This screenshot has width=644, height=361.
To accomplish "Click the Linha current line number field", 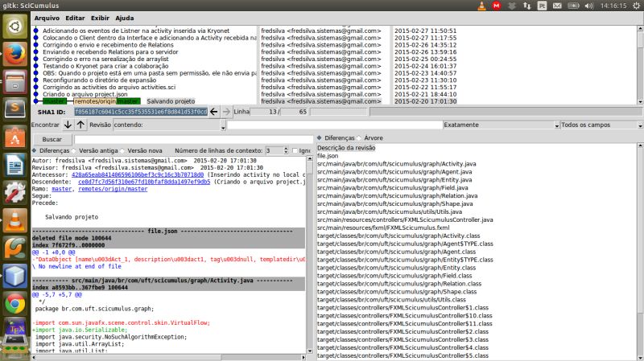I will click(265, 112).
